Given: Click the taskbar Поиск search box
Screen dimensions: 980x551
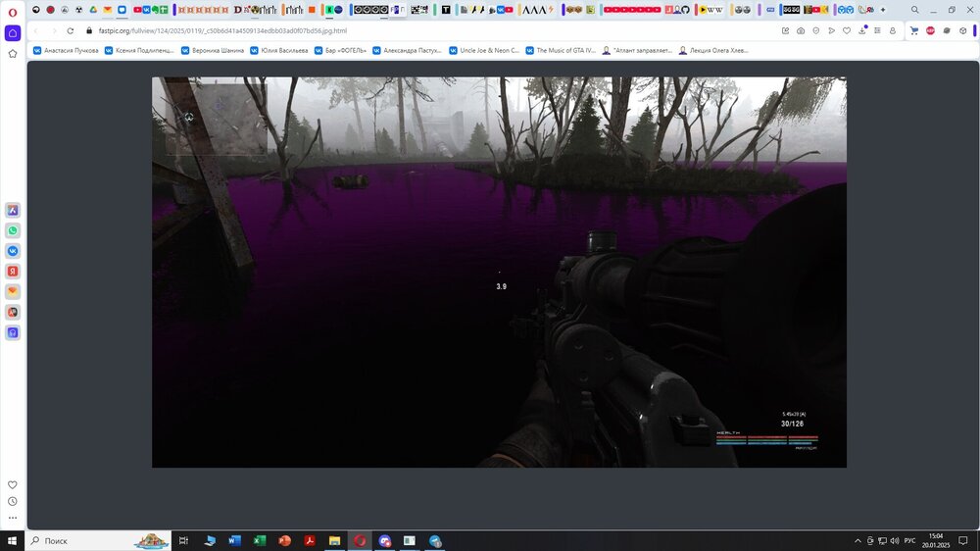Looking at the screenshot, I should click(x=97, y=540).
